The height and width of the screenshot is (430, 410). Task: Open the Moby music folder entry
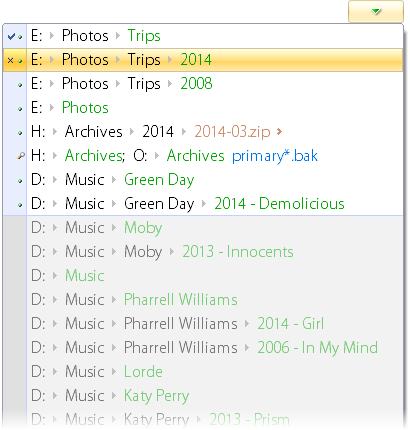(143, 228)
